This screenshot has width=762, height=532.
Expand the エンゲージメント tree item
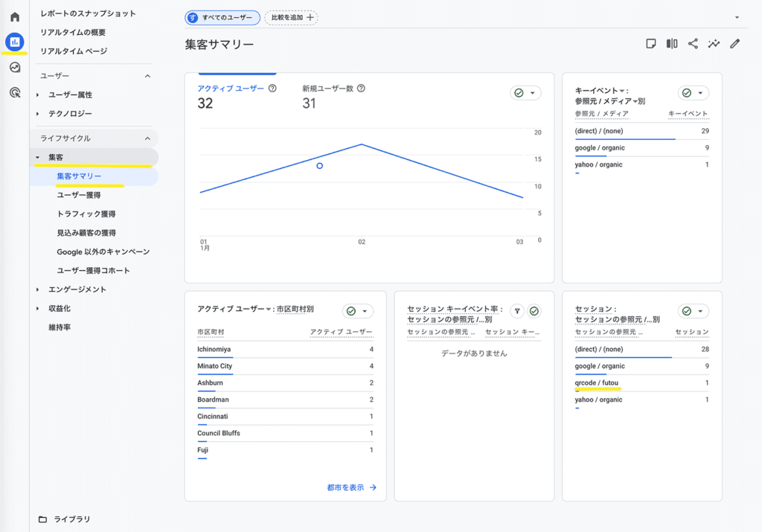pos(38,289)
